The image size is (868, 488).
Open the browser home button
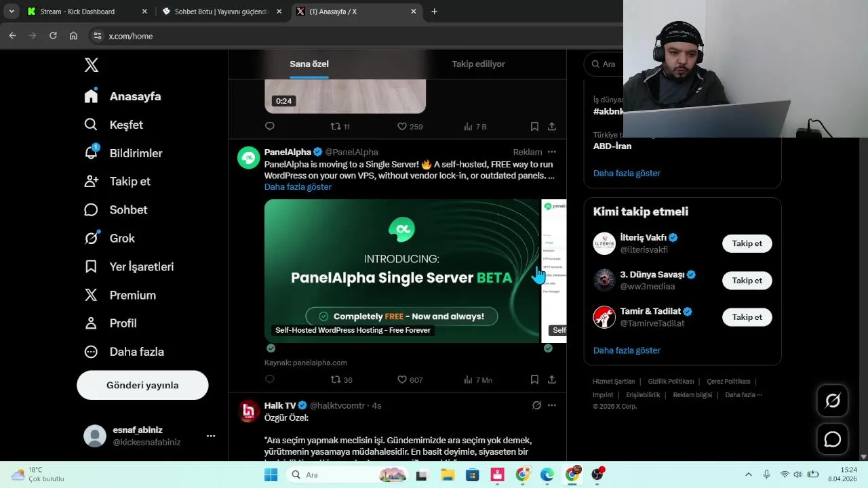[73, 36]
